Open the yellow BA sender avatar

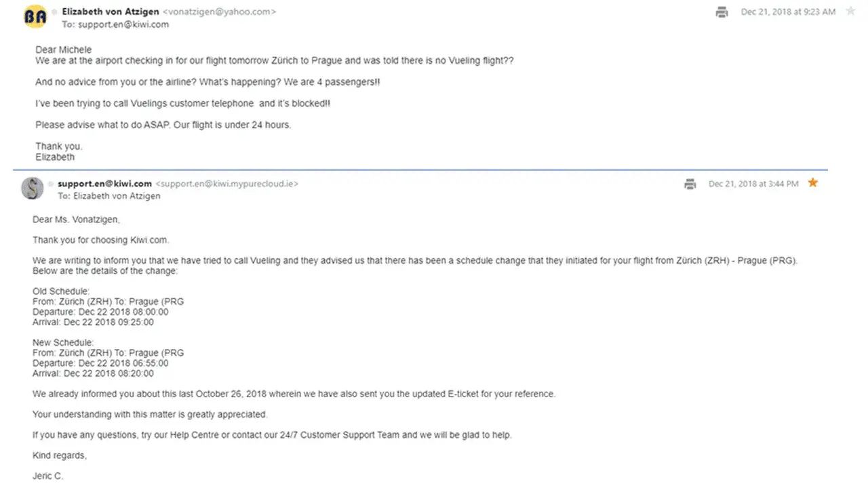pyautogui.click(x=35, y=17)
